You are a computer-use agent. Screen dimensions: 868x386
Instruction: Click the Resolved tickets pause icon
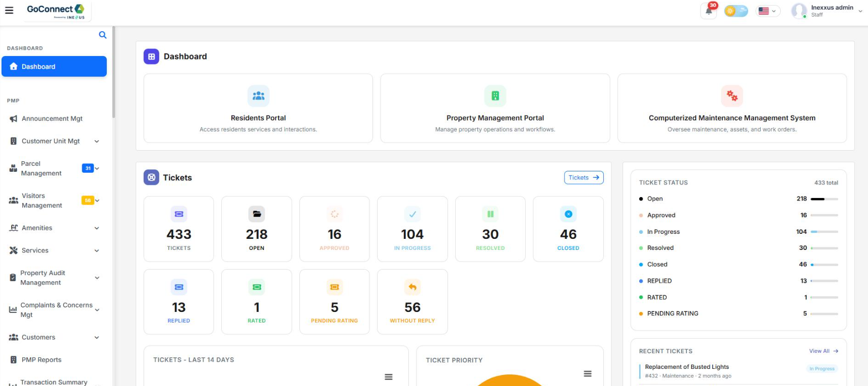pyautogui.click(x=490, y=214)
